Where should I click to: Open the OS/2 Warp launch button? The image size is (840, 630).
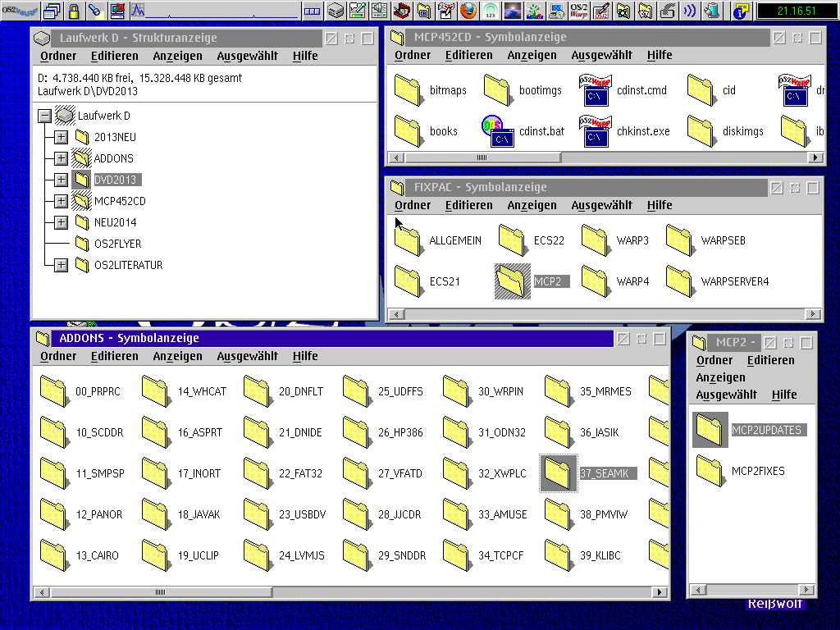click(20, 10)
